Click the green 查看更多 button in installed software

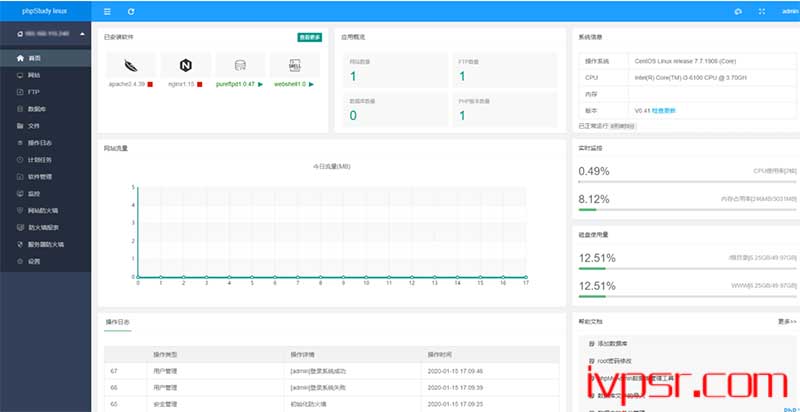[x=310, y=37]
